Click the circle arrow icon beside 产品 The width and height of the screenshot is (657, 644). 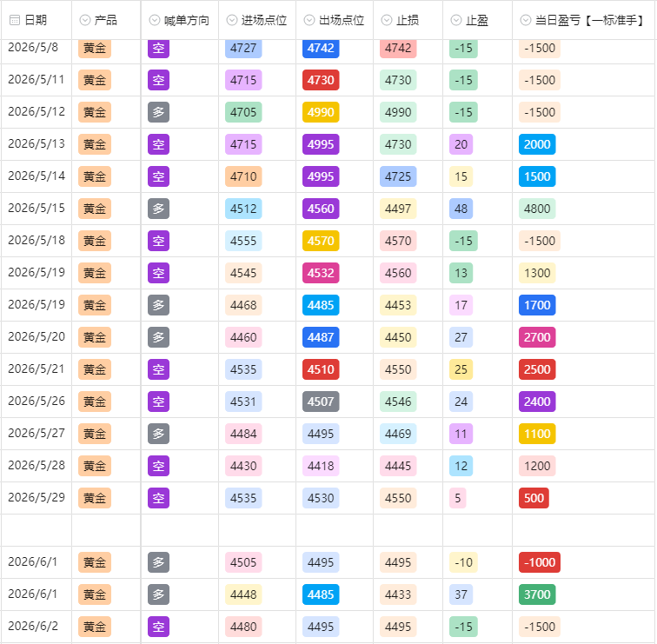85,20
